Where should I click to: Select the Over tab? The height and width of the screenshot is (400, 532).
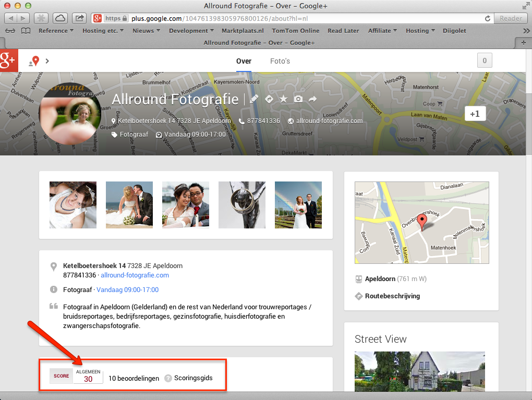[x=244, y=61]
